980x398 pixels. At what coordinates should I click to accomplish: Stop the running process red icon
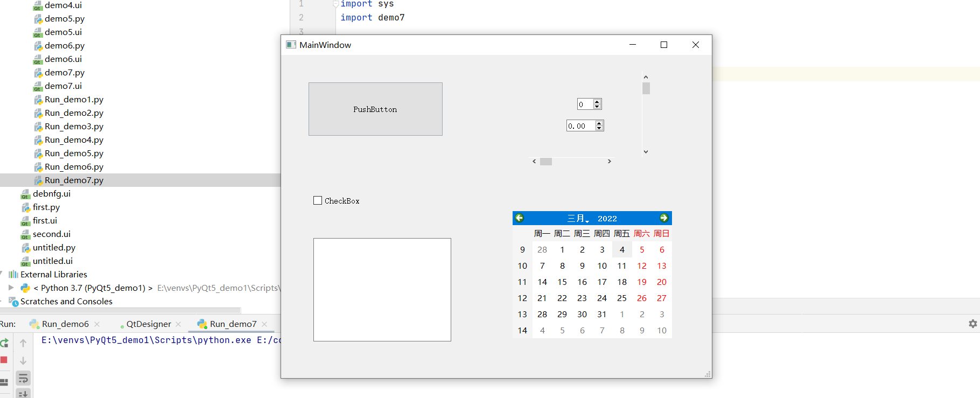[x=4, y=360]
